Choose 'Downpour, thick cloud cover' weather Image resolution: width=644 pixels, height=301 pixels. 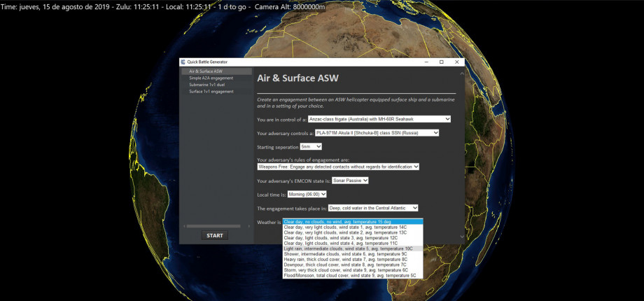point(352,265)
